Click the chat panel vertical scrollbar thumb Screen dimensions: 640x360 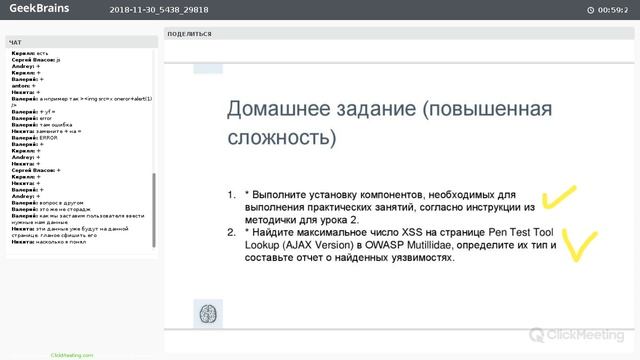154,210
